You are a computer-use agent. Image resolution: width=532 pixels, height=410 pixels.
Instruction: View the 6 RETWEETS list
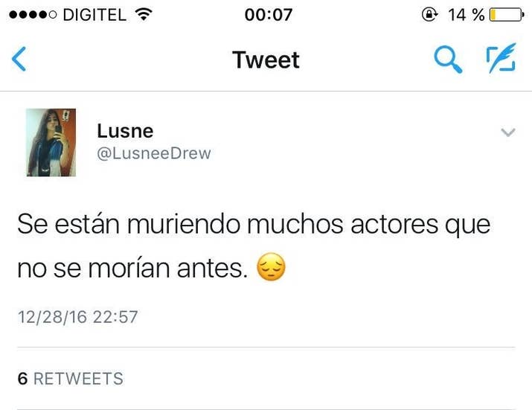[71, 379]
